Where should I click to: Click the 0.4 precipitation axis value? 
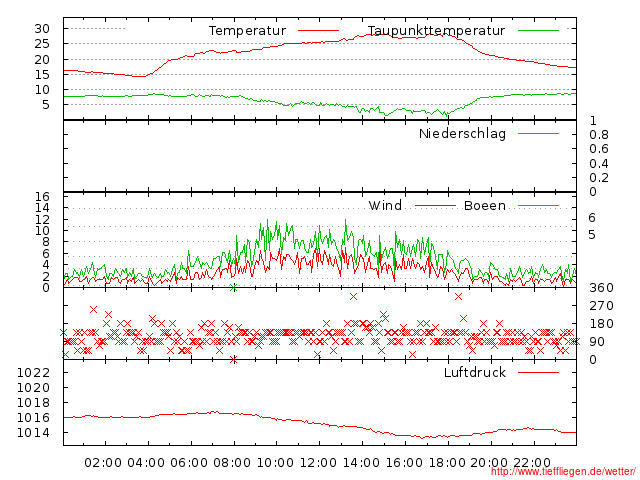(599, 164)
